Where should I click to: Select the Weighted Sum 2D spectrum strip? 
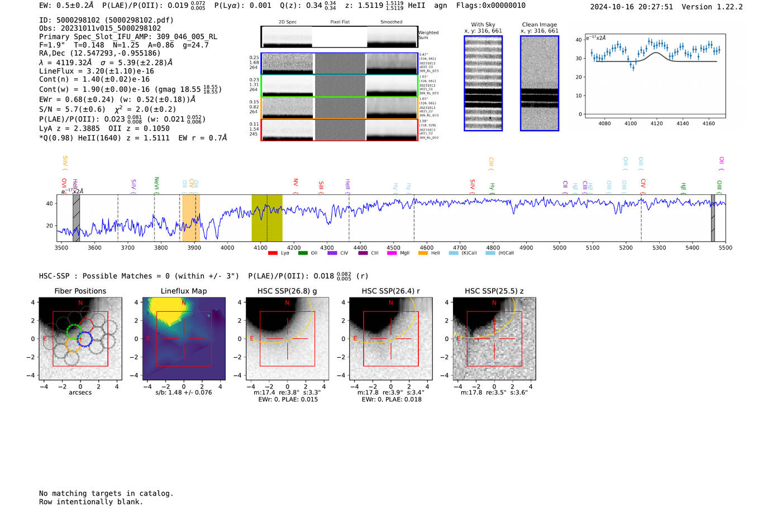(x=339, y=37)
